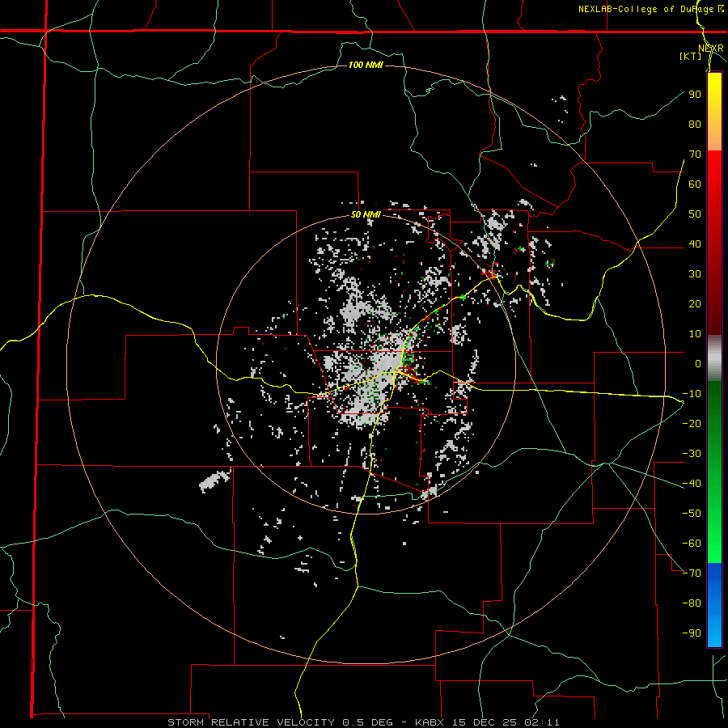Click the NEXR label above the color scale
728x728 pixels.
[711, 49]
